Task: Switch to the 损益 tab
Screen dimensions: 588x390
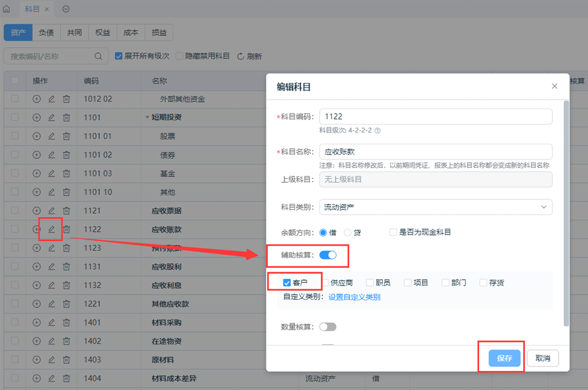Action: point(159,33)
